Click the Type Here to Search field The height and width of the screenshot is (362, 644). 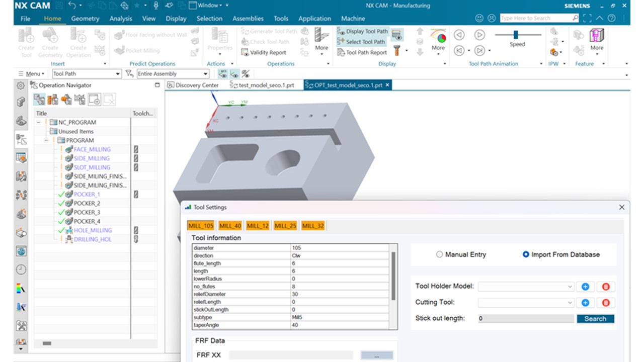pos(534,18)
